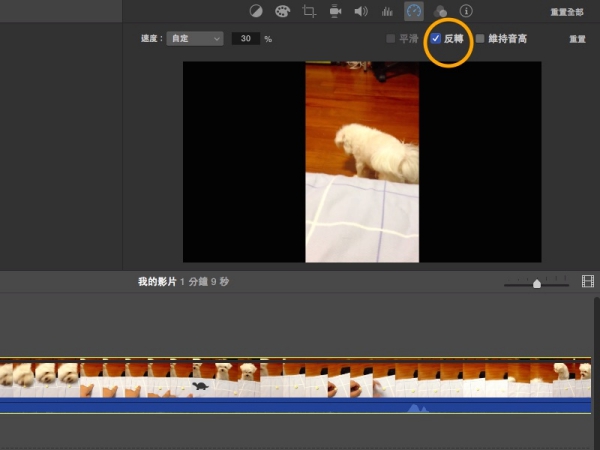The image size is (600, 450).
Task: Open the 速度 自定 speed dropdown
Action: [x=195, y=39]
